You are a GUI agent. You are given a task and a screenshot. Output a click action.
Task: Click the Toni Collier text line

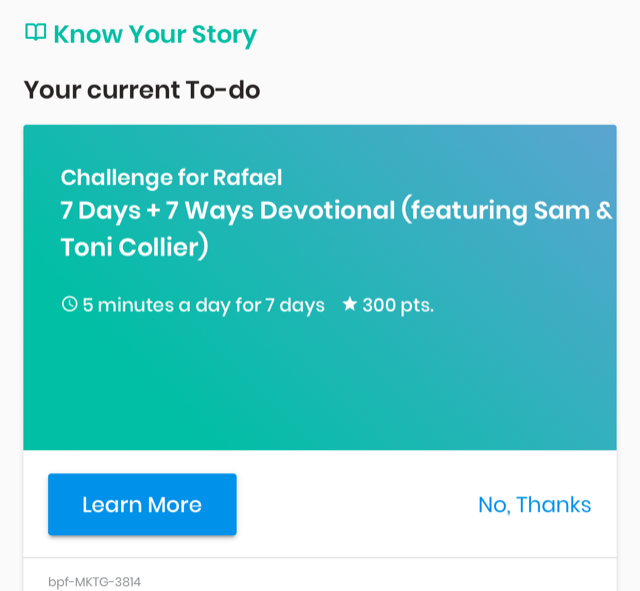tap(134, 247)
